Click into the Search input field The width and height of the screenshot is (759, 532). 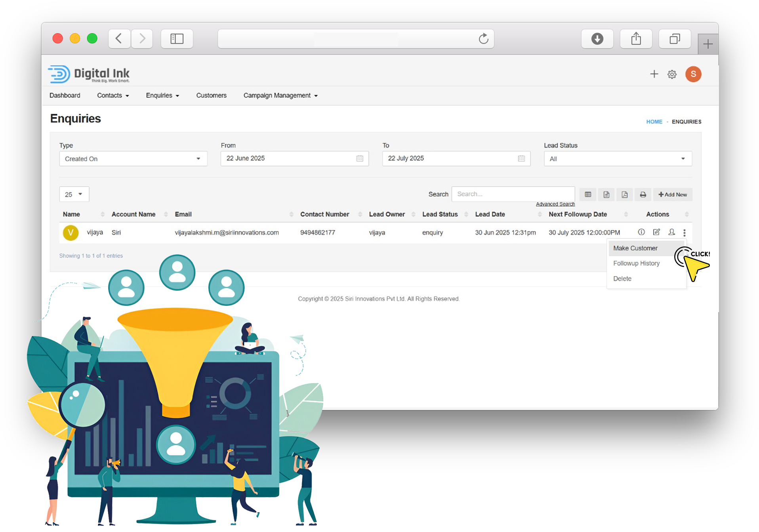click(x=513, y=194)
